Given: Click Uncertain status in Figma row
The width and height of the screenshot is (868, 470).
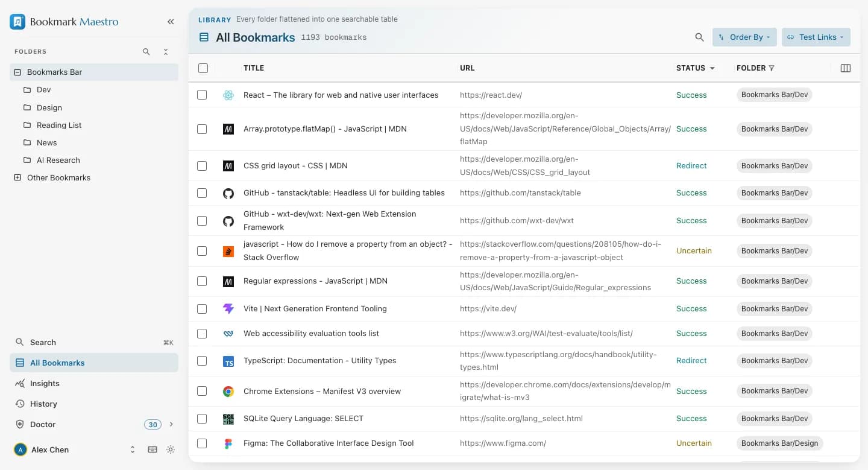Looking at the screenshot, I should point(694,443).
